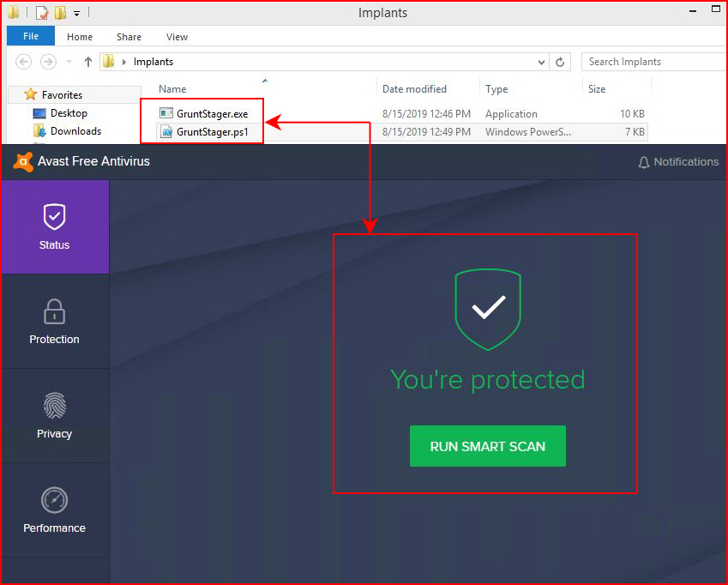This screenshot has width=728, height=585.
Task: Expand the address bar history dropdown
Action: click(541, 63)
